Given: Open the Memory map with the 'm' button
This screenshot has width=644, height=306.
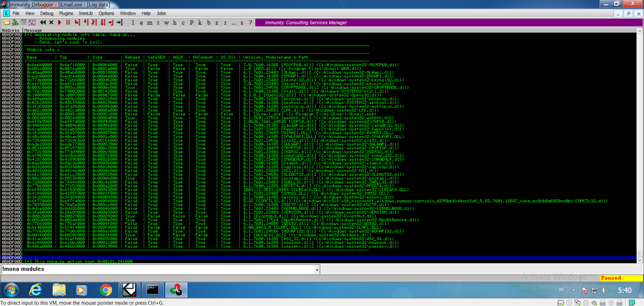Looking at the screenshot, I should point(150,23).
